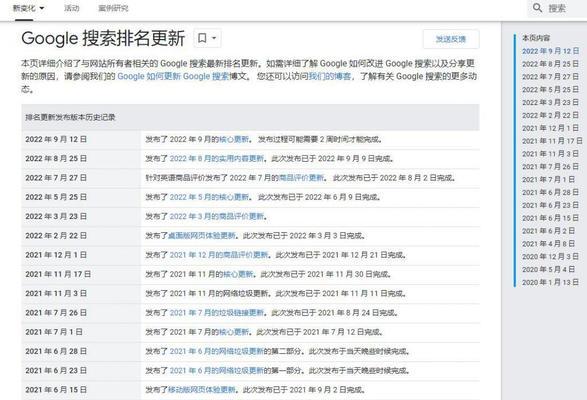Switch to the 活动 tab
The image size is (587, 400).
72,8
